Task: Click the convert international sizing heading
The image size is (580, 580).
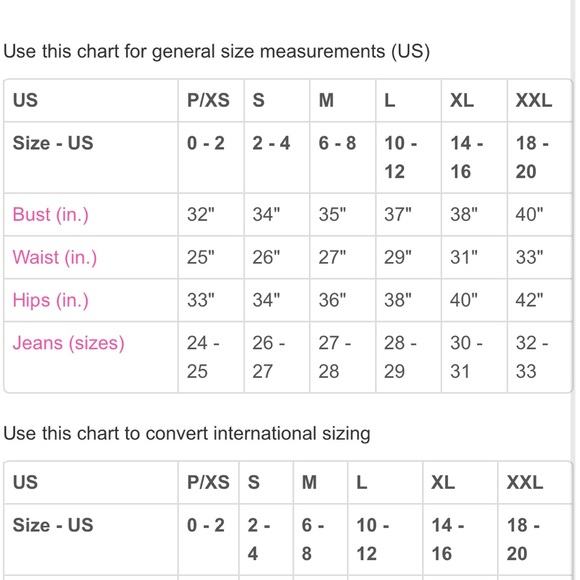Action: coord(187,433)
